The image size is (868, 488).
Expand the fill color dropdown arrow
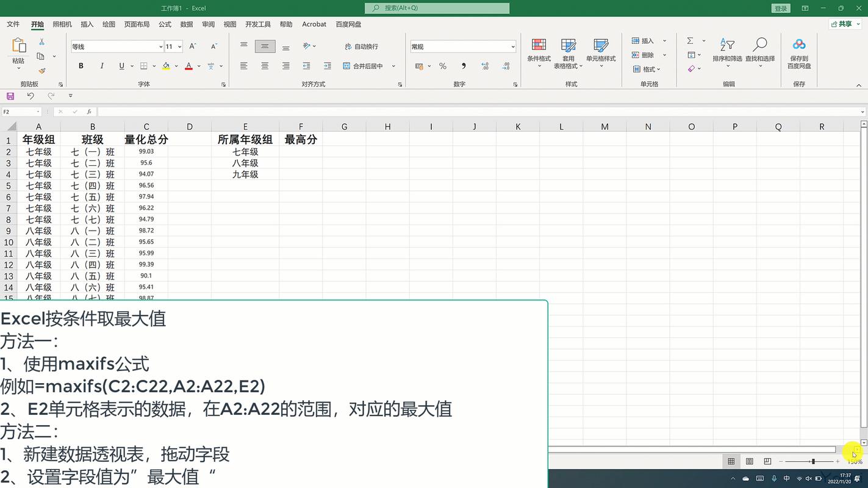(x=176, y=66)
